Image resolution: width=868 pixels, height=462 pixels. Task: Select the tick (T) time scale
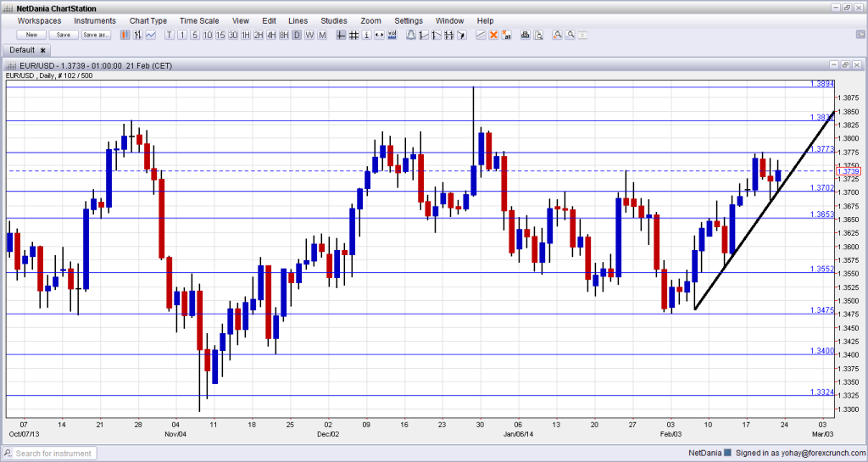(170, 35)
